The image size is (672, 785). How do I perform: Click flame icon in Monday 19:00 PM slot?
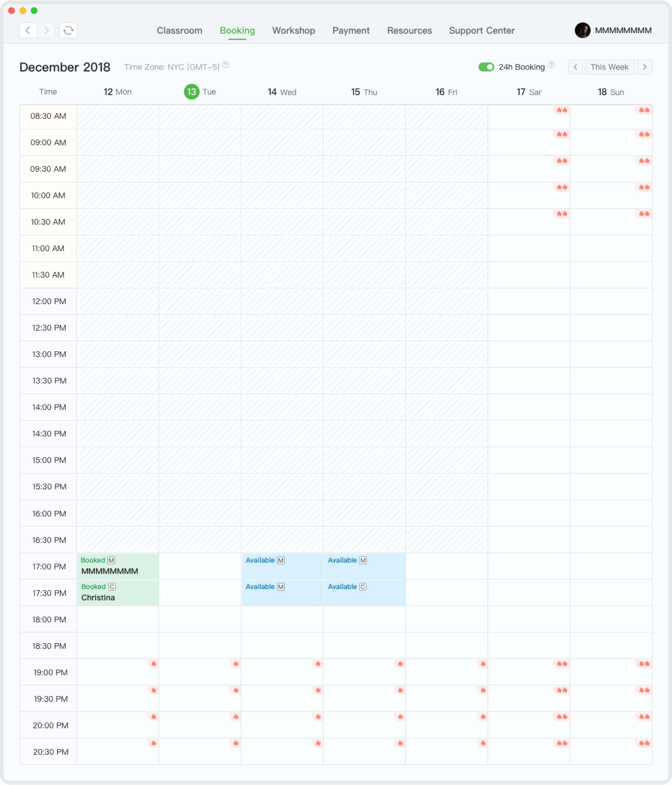154,664
